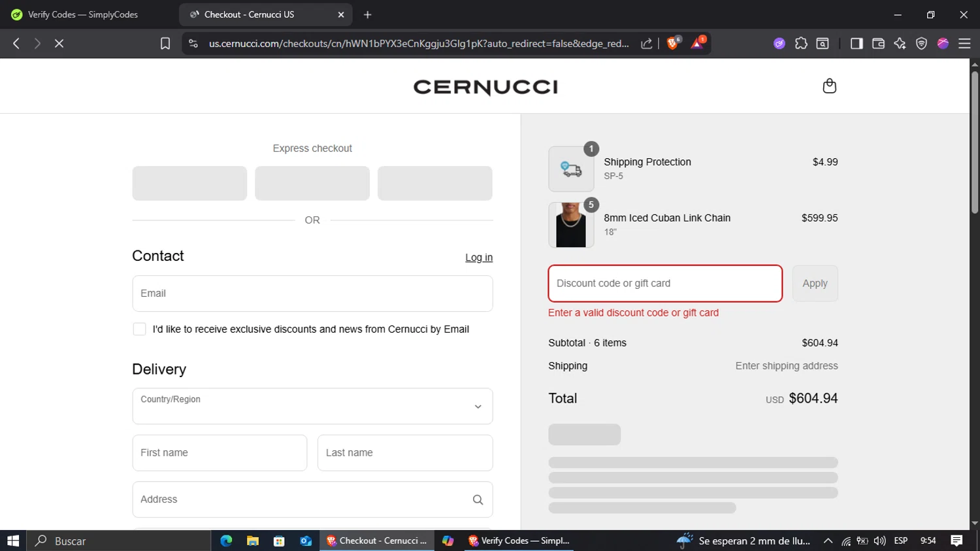Viewport: 980px width, 551px height.
Task: Open the colorful profile avatar icon
Action: pyautogui.click(x=943, y=43)
